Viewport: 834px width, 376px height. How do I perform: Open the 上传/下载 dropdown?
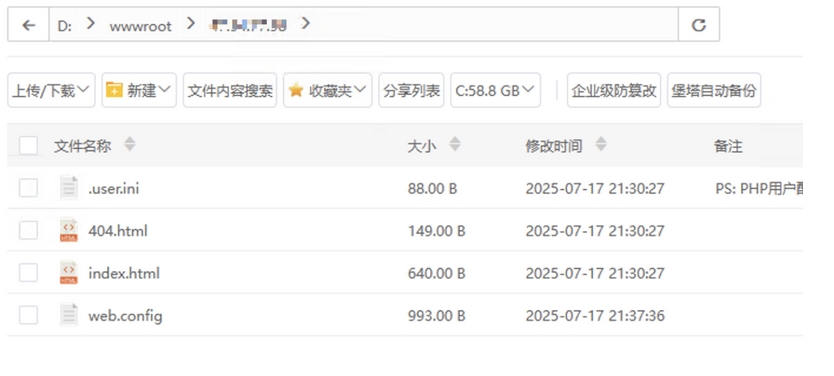coord(51,90)
